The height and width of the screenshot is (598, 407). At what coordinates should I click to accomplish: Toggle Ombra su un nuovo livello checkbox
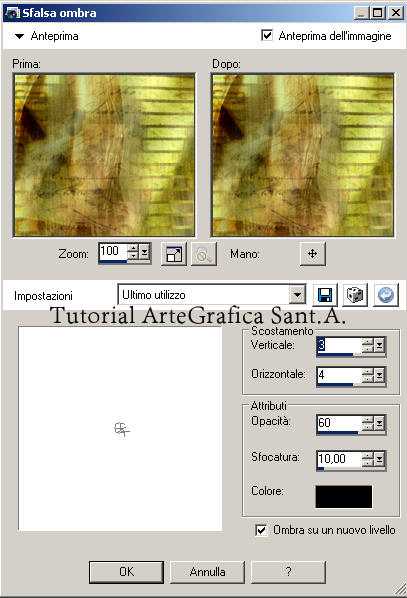[261, 530]
